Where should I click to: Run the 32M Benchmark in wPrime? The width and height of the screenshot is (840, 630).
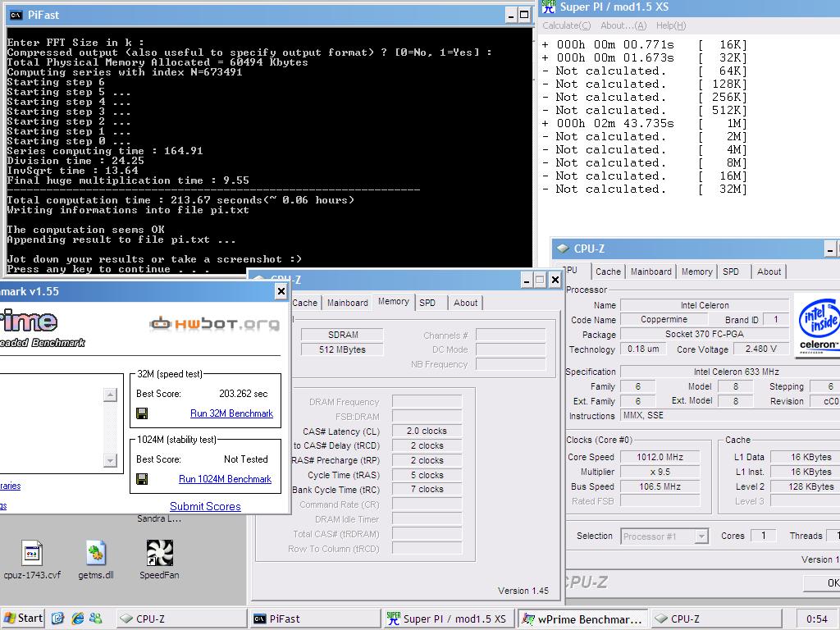[x=231, y=413]
